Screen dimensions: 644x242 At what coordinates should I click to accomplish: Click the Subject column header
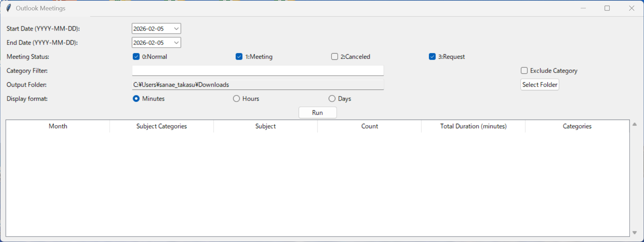point(265,126)
